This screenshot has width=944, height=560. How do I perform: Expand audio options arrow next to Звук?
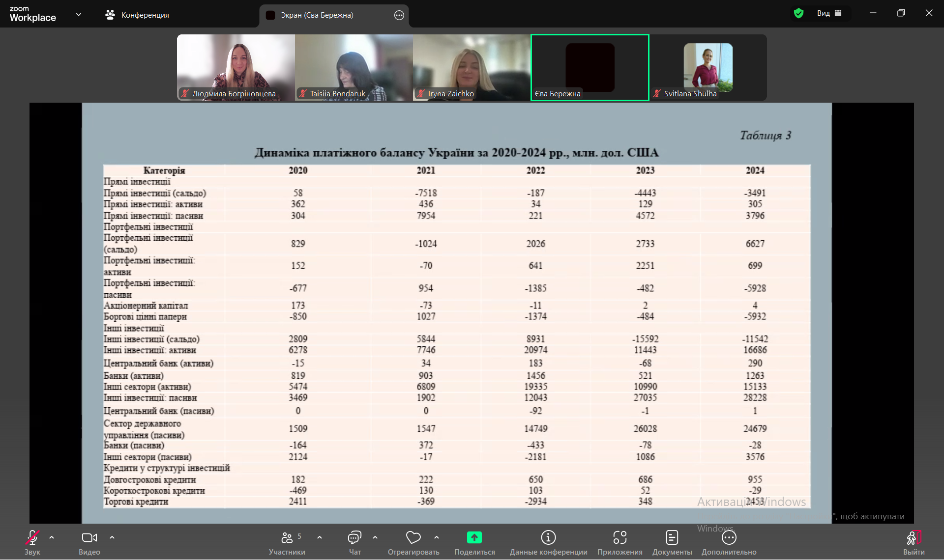[52, 537]
